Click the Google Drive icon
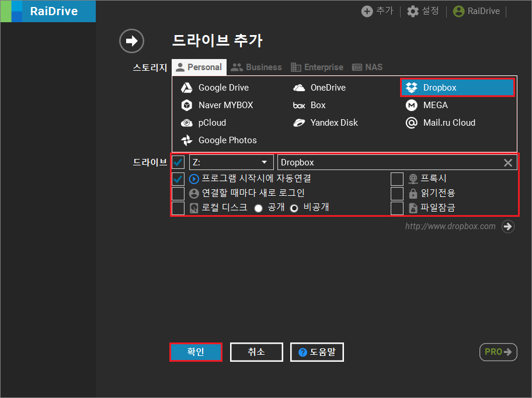This screenshot has height=398, width=532. pyautogui.click(x=187, y=88)
